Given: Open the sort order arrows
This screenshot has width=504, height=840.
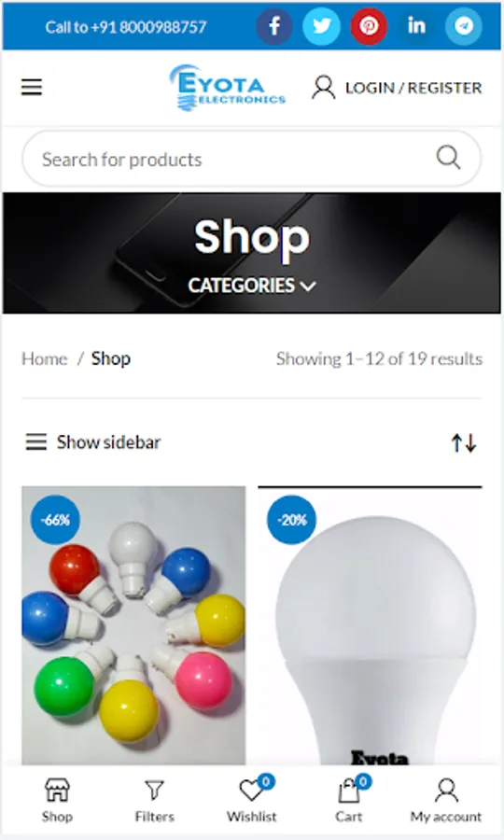Looking at the screenshot, I should pyautogui.click(x=464, y=443).
